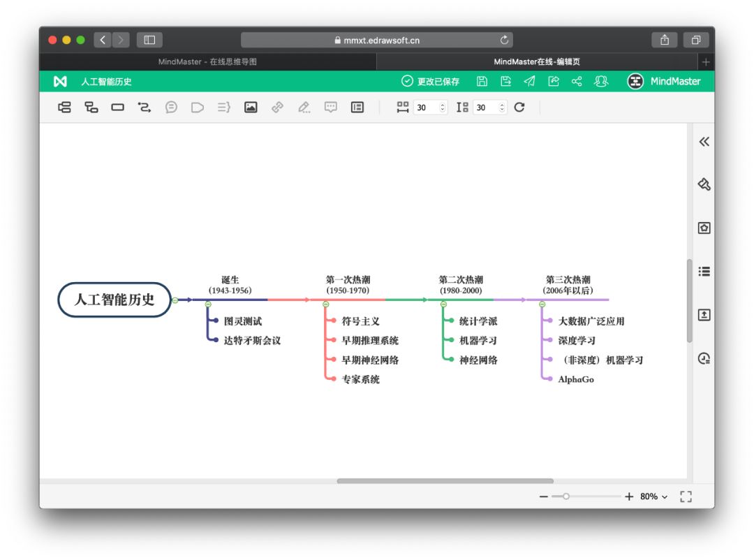Click the browser address bar mmxt.edrawsoft.cn
The height and width of the screenshot is (560, 754).
376,40
